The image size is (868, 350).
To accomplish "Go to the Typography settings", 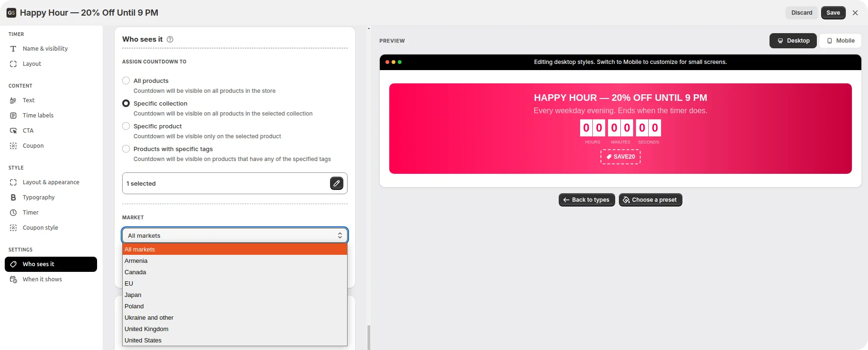I will 51,197.
